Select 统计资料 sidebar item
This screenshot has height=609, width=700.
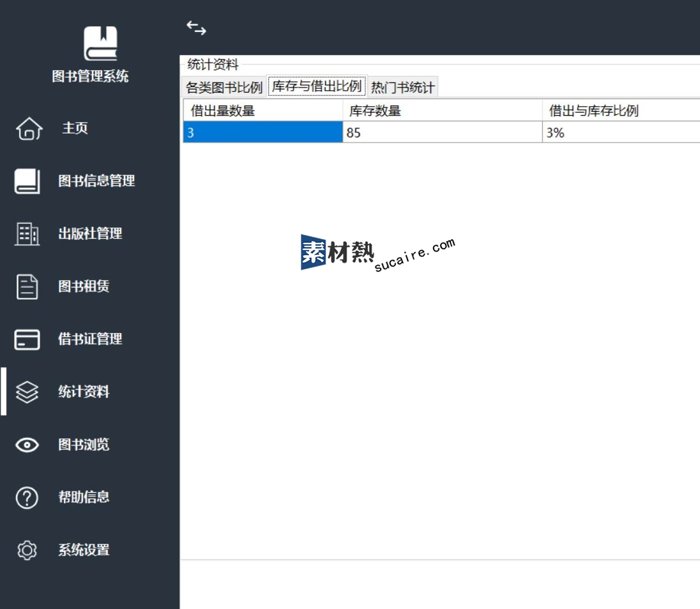pyautogui.click(x=84, y=392)
